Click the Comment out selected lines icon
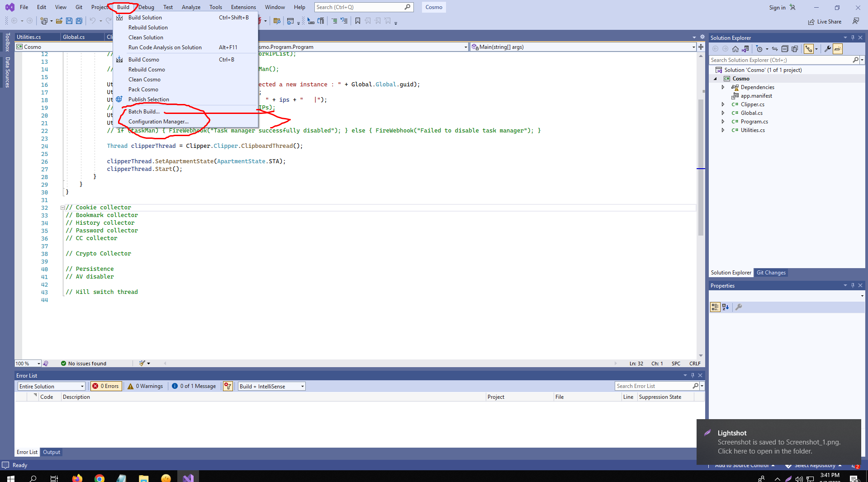The image size is (868, 482). pos(334,21)
